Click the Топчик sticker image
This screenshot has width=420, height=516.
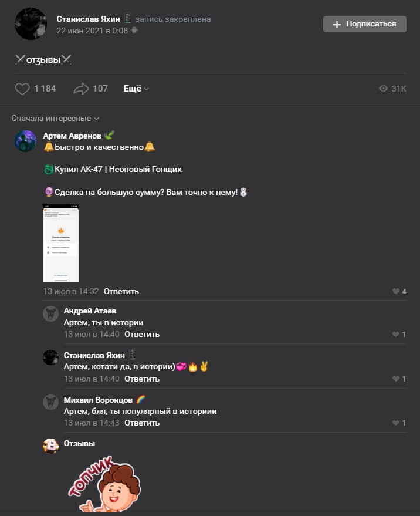pos(104,484)
